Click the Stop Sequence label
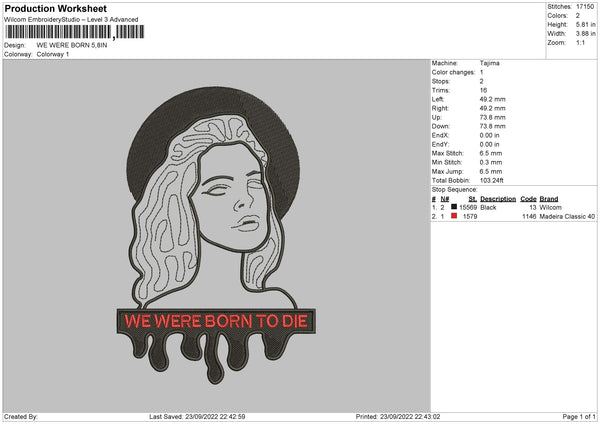The image size is (600, 424). pyautogui.click(x=455, y=190)
